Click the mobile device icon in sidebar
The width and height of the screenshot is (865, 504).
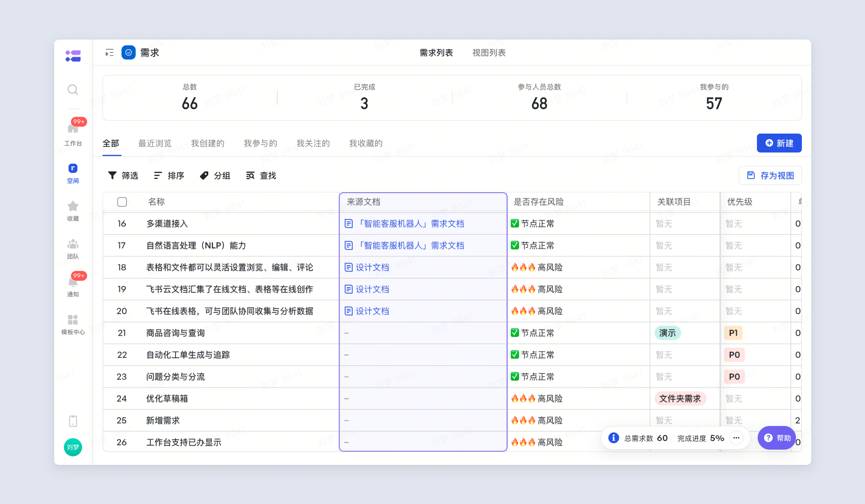point(73,421)
